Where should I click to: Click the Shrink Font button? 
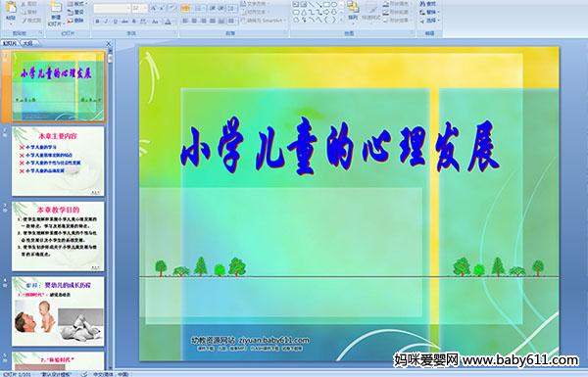point(163,8)
